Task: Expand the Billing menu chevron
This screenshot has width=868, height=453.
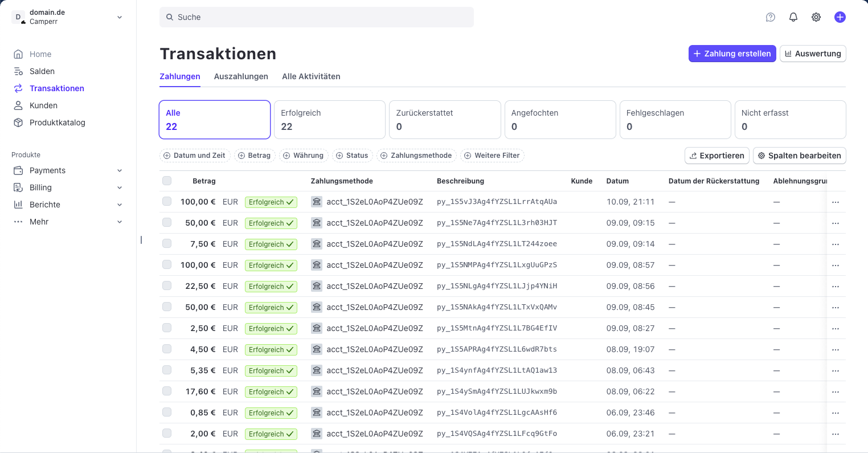Action: coord(120,187)
